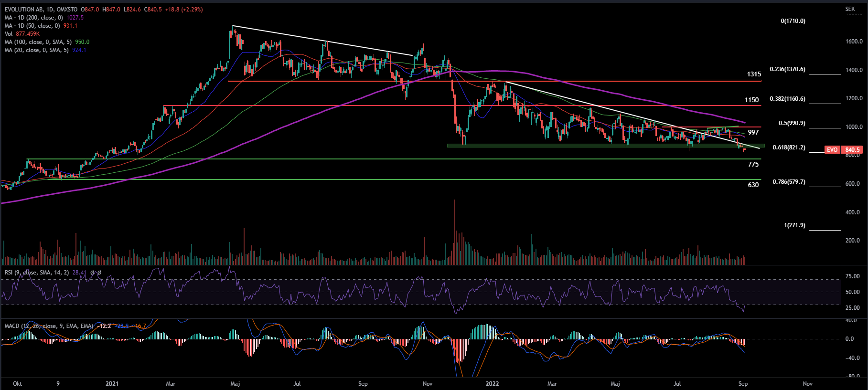Click the MA 50 indicator legend
The height and width of the screenshot is (390, 868).
pyautogui.click(x=32, y=26)
